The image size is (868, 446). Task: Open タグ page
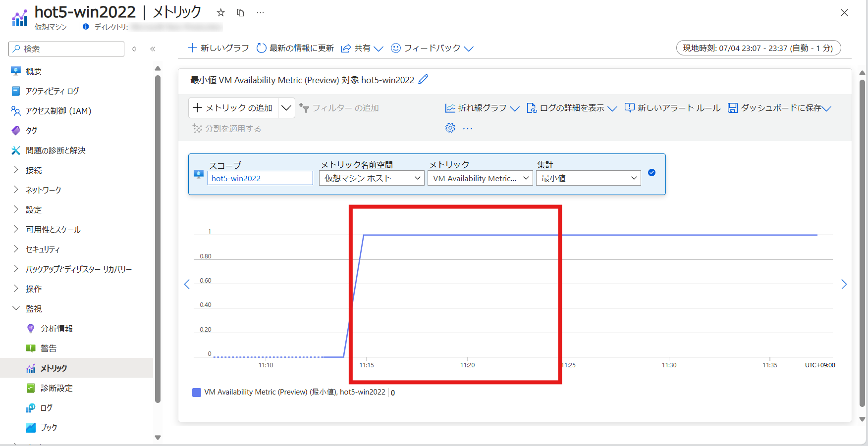click(32, 131)
